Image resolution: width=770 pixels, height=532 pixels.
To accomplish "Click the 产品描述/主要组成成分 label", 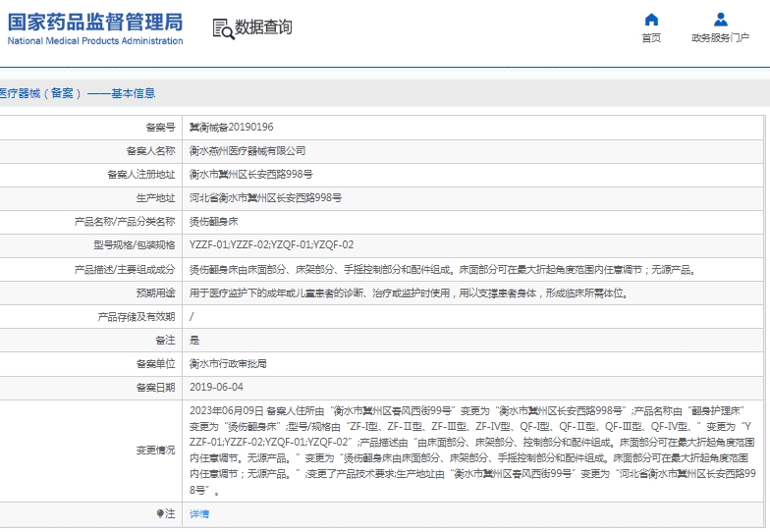I will 125,269.
